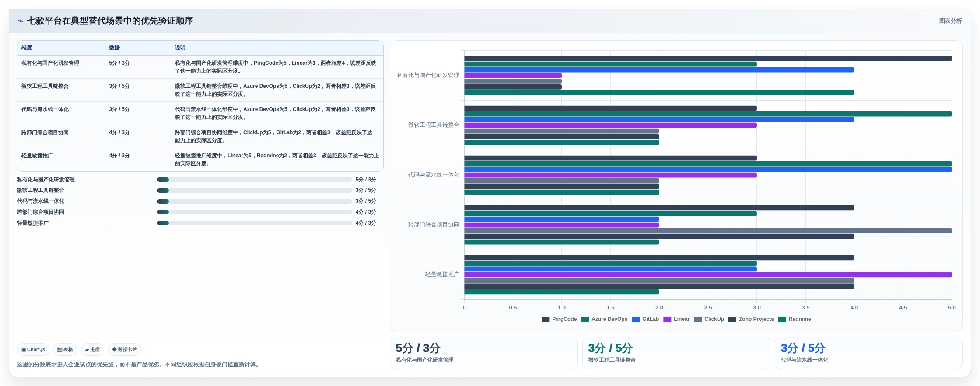
Task: Click the description starting 轻量敏捷推广维度中
Action: click(x=277, y=160)
